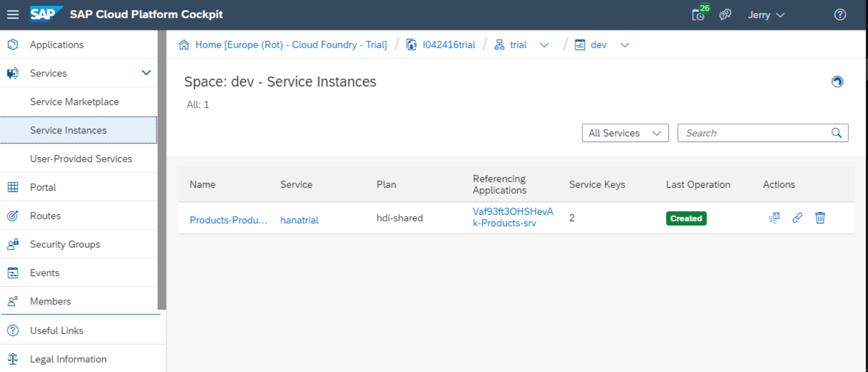Open Portal in the sidebar
The width and height of the screenshot is (868, 372).
point(78,187)
